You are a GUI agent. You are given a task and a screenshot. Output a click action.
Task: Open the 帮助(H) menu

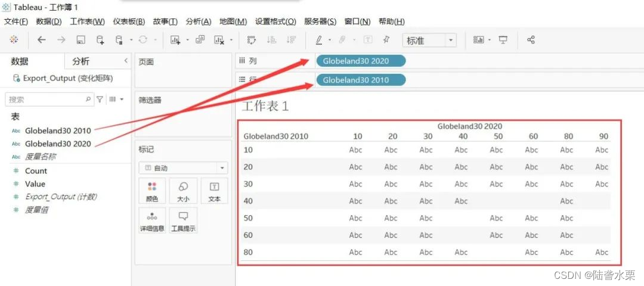391,21
